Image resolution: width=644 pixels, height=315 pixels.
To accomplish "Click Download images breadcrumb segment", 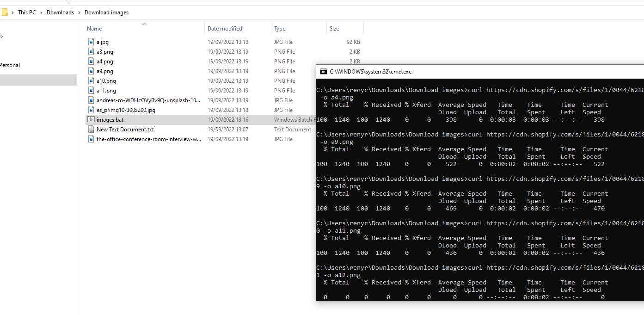I will coord(106,12).
